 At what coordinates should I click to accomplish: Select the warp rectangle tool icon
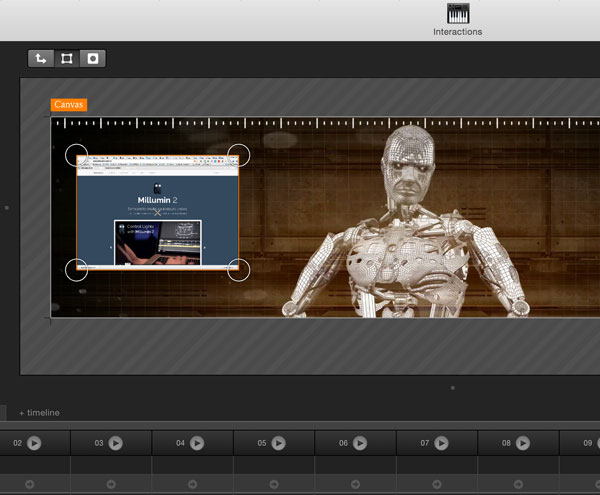point(67,59)
